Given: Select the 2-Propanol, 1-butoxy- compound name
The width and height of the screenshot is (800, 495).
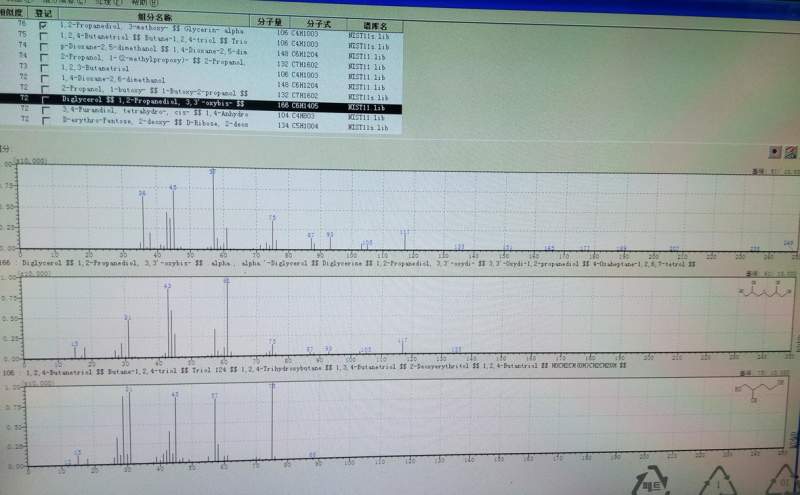Looking at the screenshot, I should 155,91.
